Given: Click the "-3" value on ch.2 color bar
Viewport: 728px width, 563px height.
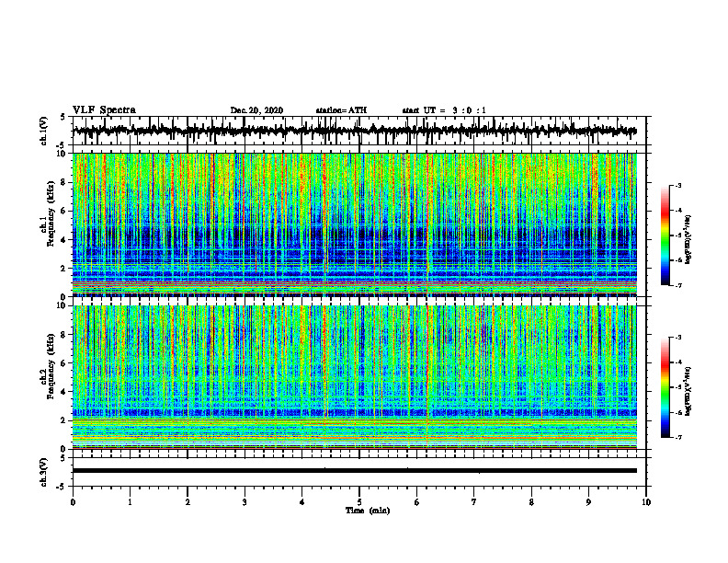Looking at the screenshot, I should tap(678, 338).
